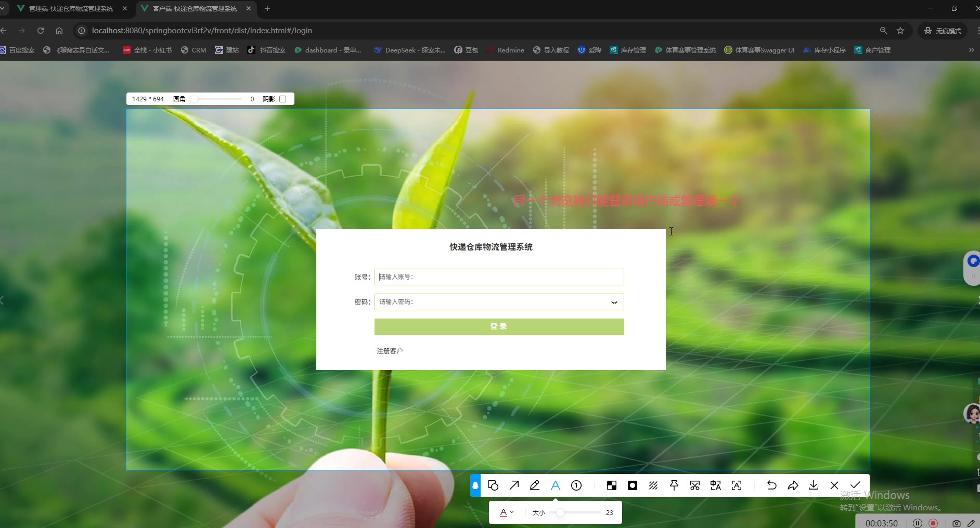980x528 pixels.
Task: Click the green 登录 button
Action: click(x=499, y=326)
